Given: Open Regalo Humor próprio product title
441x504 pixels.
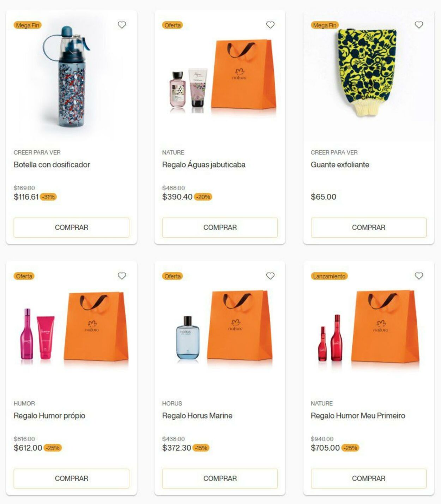Looking at the screenshot, I should tap(49, 416).
